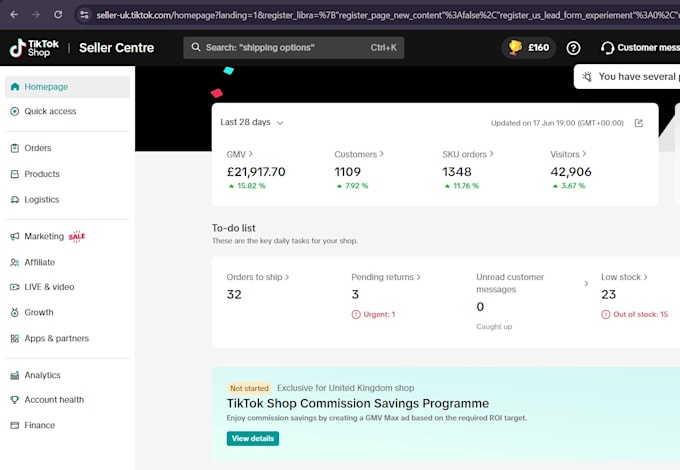Viewport: 680px width, 470px height.
Task: Open Low stock chevron
Action: tap(646, 277)
